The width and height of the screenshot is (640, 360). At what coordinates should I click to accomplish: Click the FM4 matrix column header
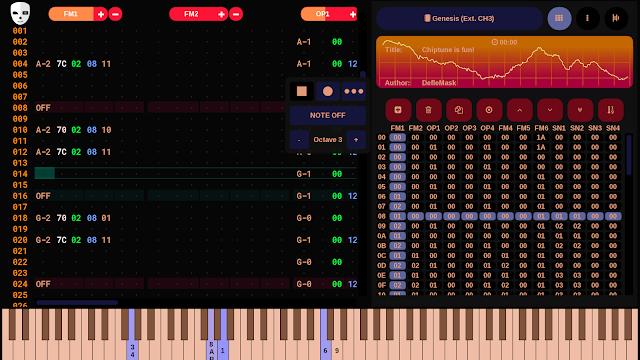pyautogui.click(x=505, y=128)
